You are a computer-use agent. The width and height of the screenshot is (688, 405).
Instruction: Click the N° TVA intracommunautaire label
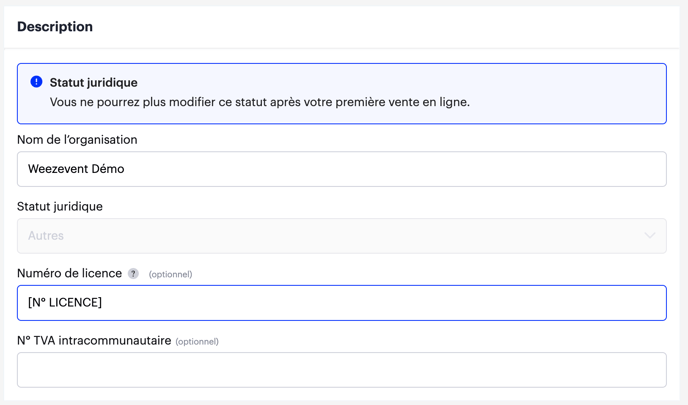coord(94,340)
